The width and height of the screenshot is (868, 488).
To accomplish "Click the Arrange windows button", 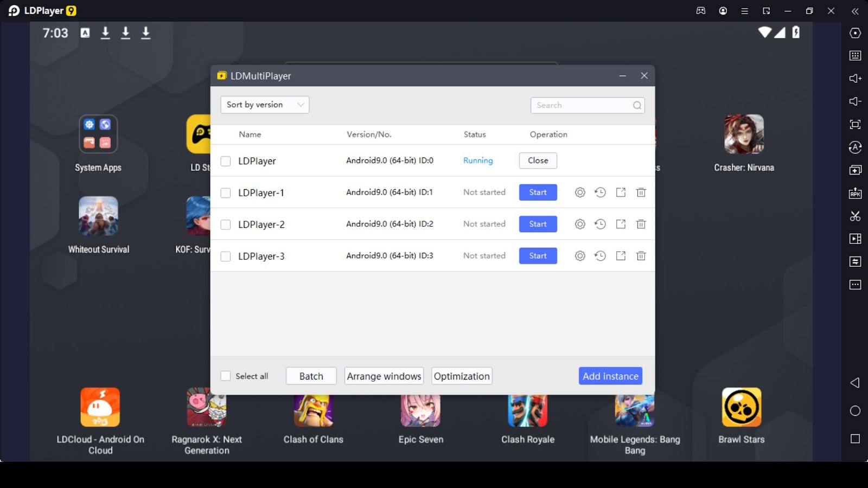I will coord(384,376).
